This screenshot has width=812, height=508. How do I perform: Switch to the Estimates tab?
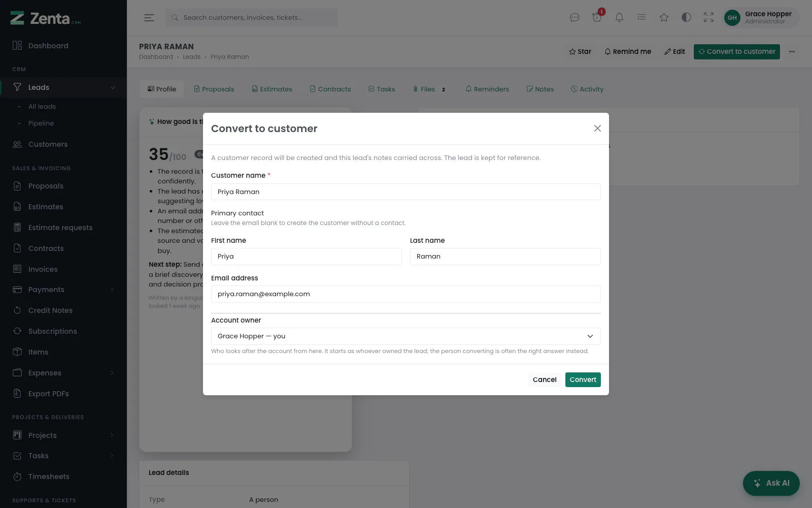point(272,89)
